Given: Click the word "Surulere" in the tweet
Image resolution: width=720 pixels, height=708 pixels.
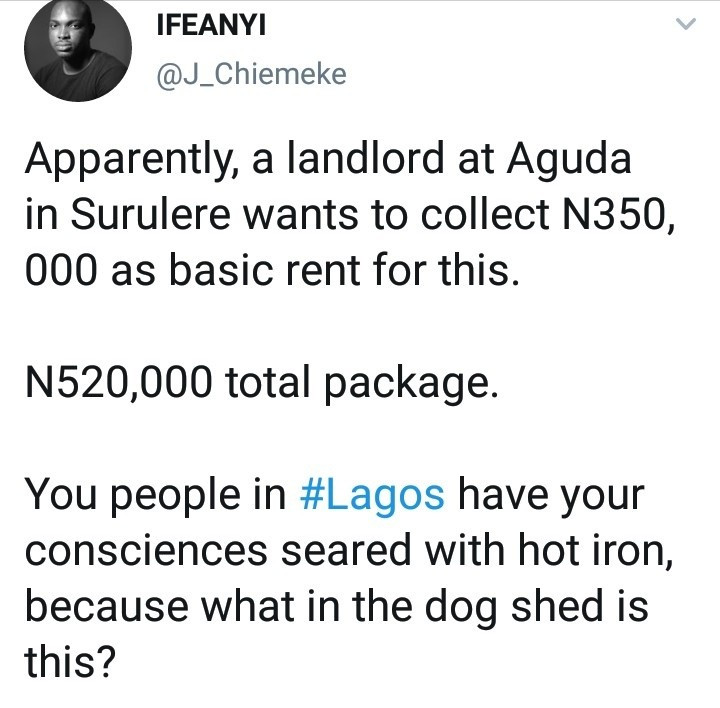Looking at the screenshot, I should pyautogui.click(x=150, y=215).
